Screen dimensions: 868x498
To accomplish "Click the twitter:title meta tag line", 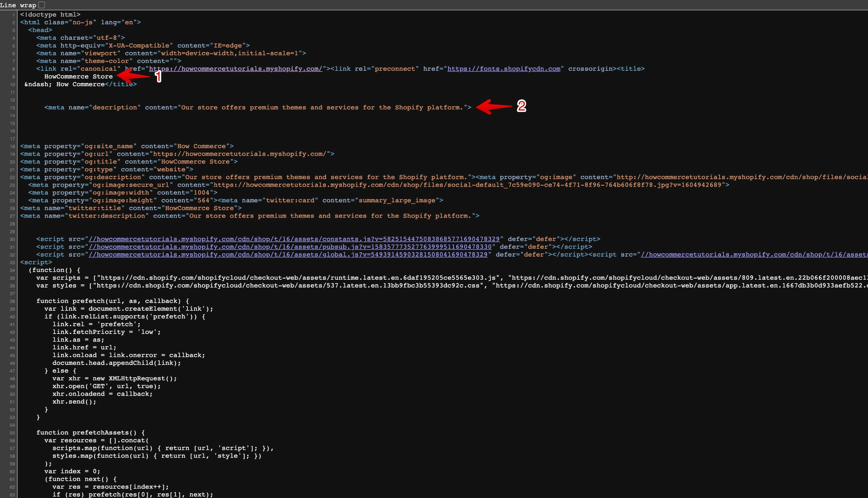I will tap(131, 208).
